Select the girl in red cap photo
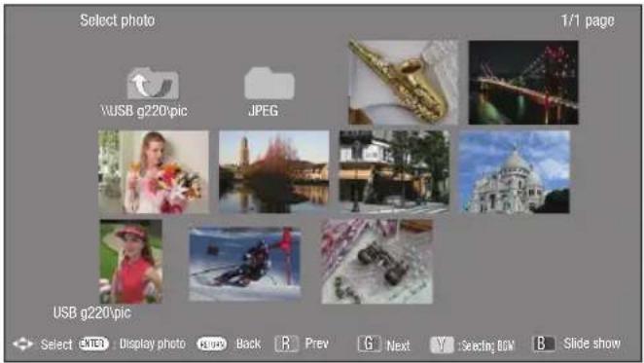 tap(131, 262)
